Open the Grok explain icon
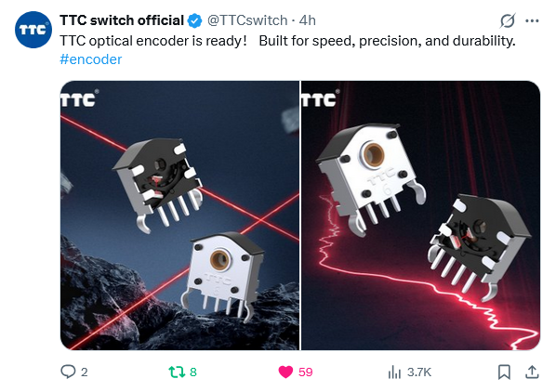 pyautogui.click(x=508, y=20)
